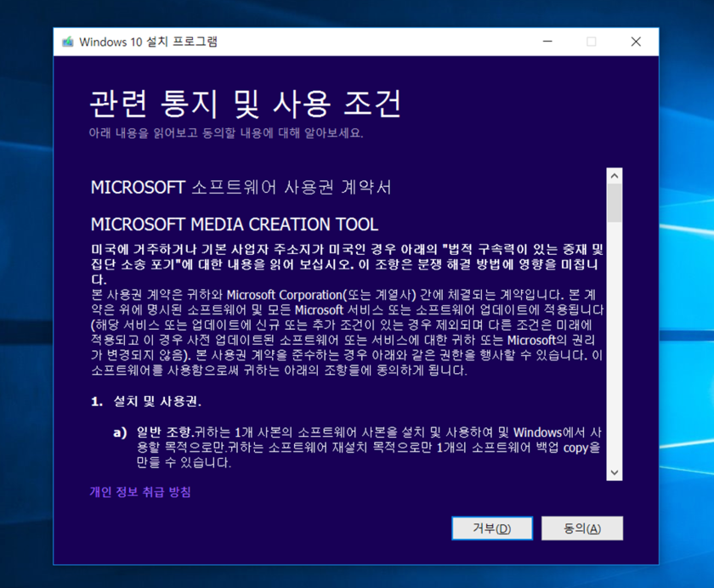Click the 관련 통지 및 사용 조건 heading
Viewport: 714px width, 588px height.
coord(246,104)
